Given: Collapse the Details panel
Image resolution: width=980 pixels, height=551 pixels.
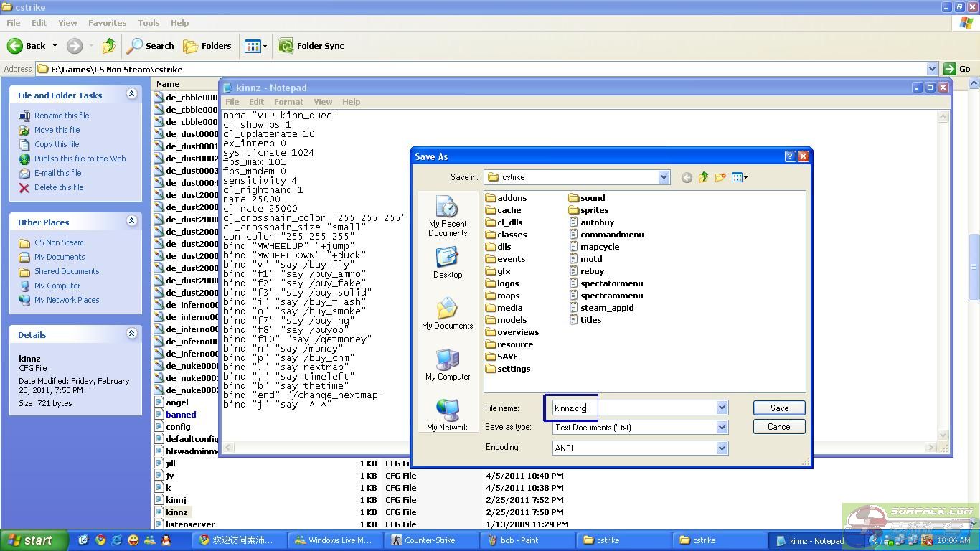Looking at the screenshot, I should click(x=131, y=334).
